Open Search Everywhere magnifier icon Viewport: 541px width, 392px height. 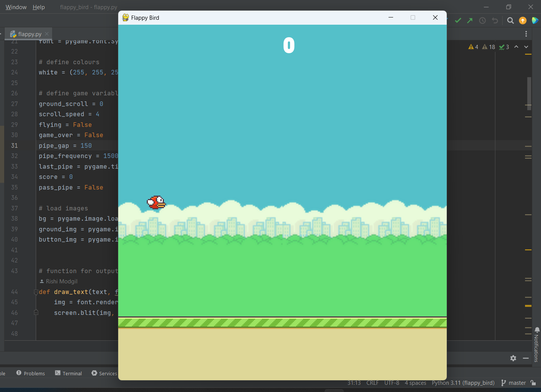511,21
